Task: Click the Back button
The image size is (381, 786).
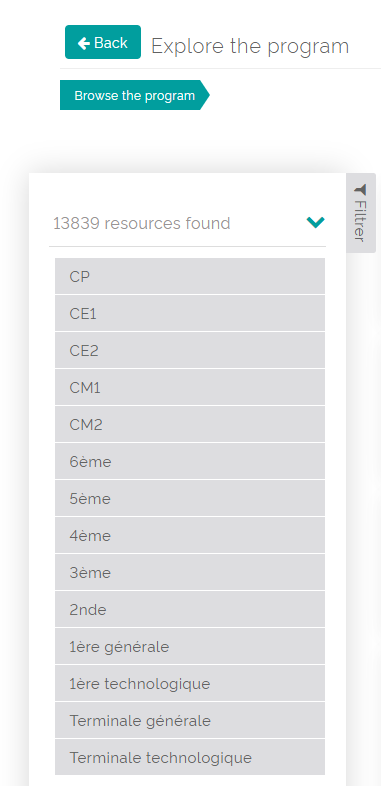Action: (x=103, y=42)
